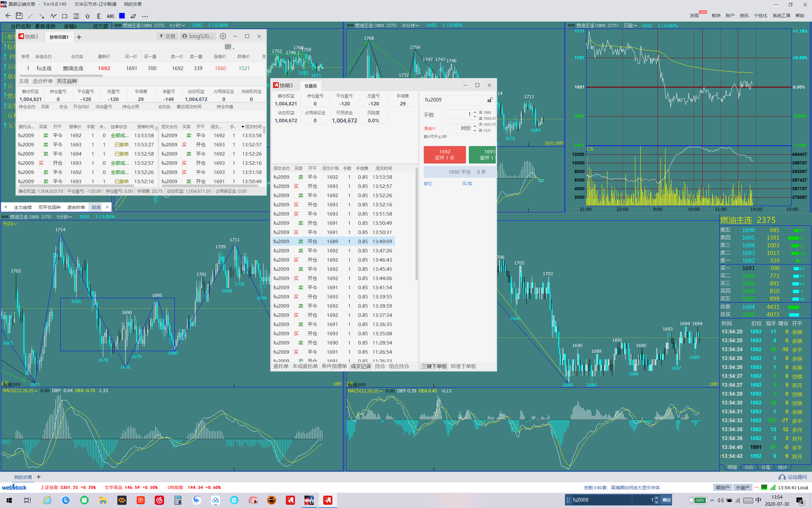Select the 关注品种 tab
The width and height of the screenshot is (812, 508).
pyautogui.click(x=67, y=81)
